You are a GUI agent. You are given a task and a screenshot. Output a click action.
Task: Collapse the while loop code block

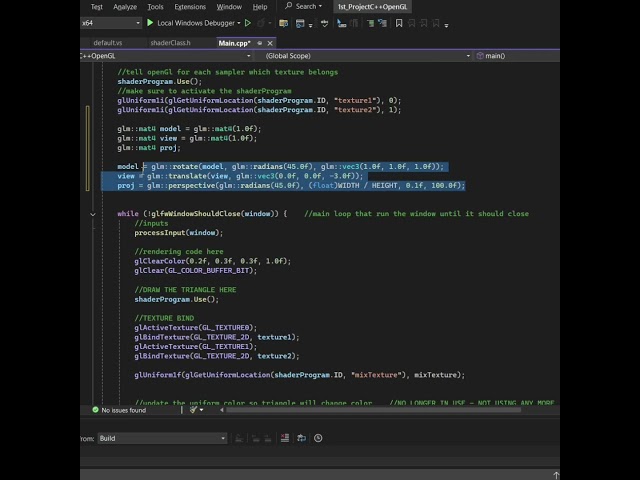(x=93, y=213)
